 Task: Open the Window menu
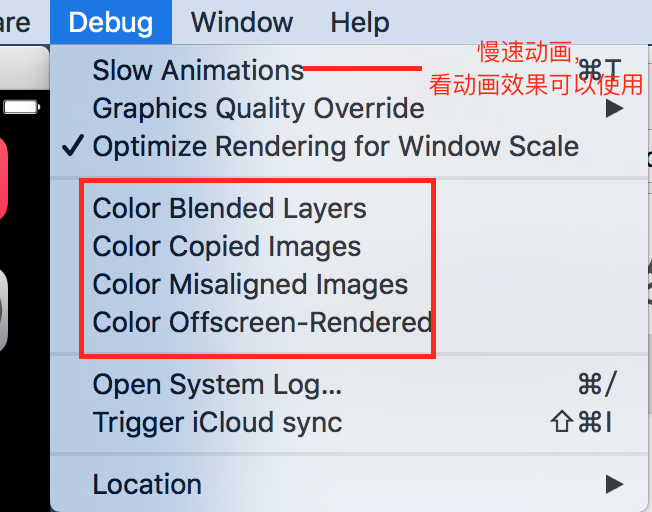tap(242, 21)
